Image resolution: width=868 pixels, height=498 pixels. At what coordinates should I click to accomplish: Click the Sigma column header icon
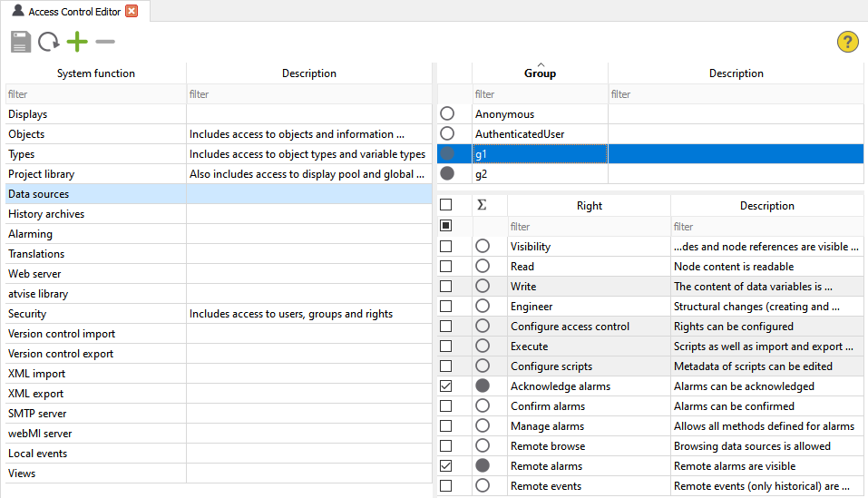point(482,206)
